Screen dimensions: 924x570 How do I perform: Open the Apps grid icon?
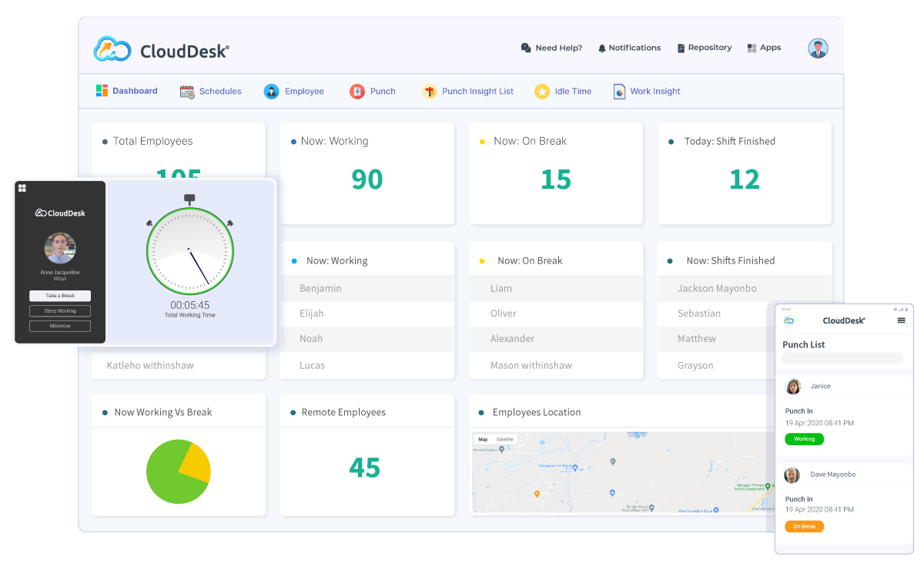[x=752, y=48]
